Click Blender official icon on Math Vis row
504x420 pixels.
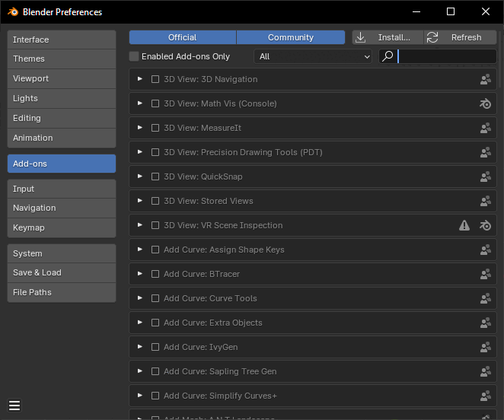pyautogui.click(x=486, y=103)
